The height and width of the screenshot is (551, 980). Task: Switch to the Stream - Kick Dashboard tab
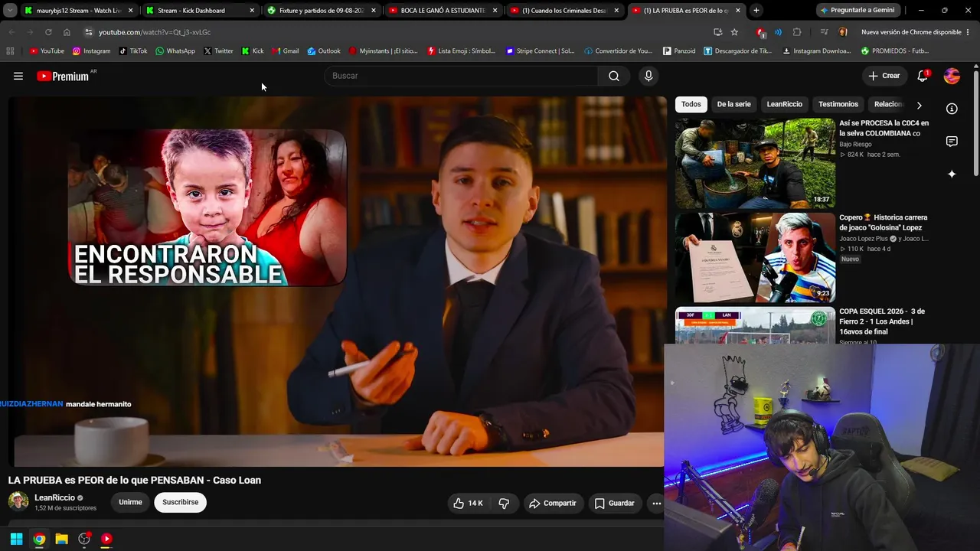[199, 11]
